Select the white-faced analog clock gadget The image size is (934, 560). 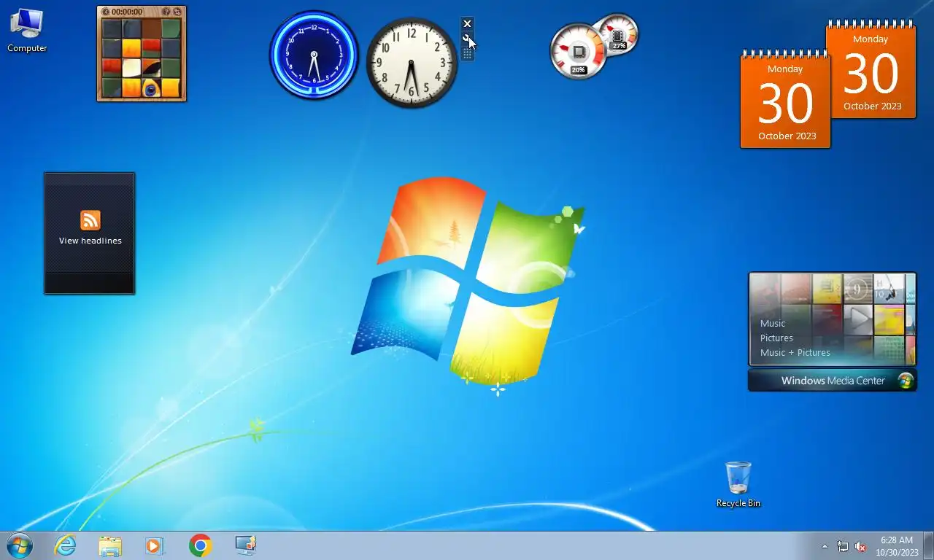click(412, 63)
